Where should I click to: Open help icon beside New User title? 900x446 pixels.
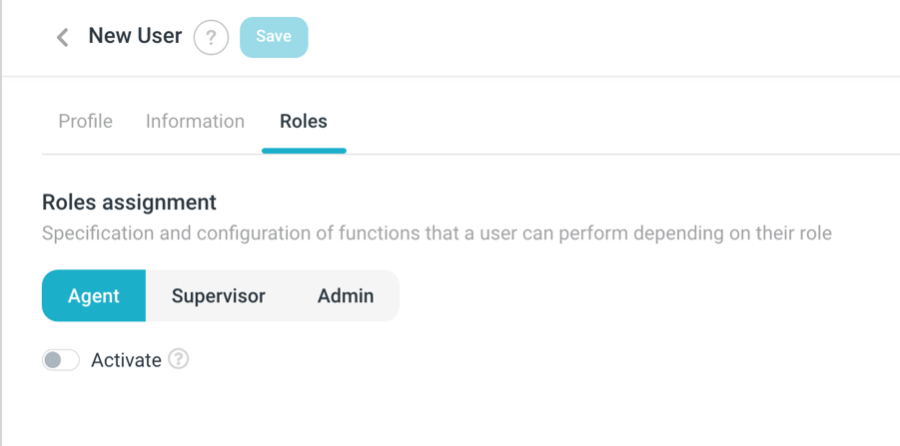pyautogui.click(x=210, y=38)
